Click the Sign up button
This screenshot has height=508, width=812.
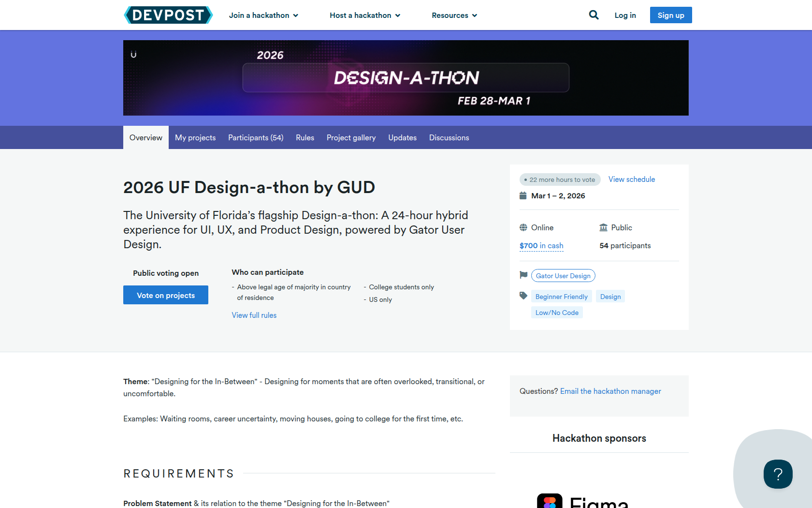[x=670, y=15]
